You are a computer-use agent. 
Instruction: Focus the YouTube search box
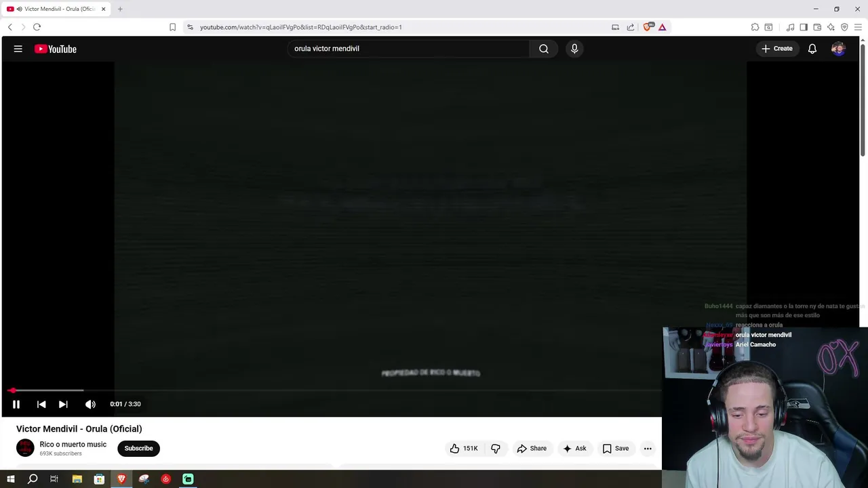pos(408,49)
